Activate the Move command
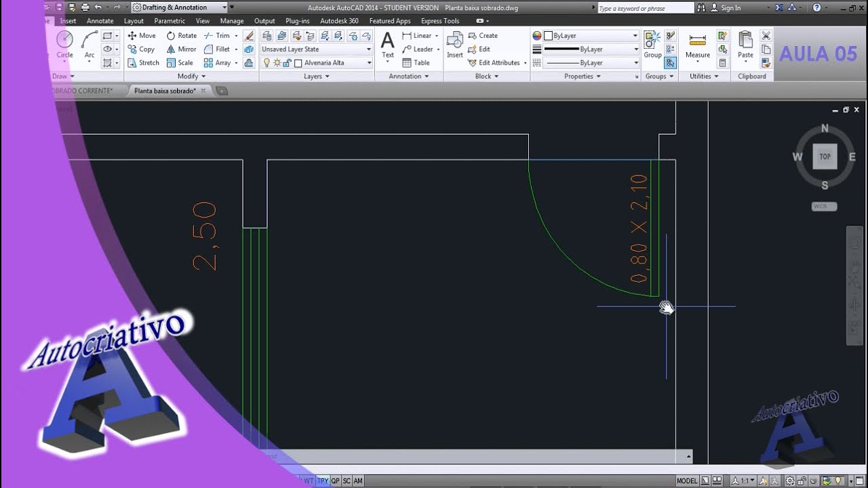Screen dimensions: 868x488 point(142,35)
